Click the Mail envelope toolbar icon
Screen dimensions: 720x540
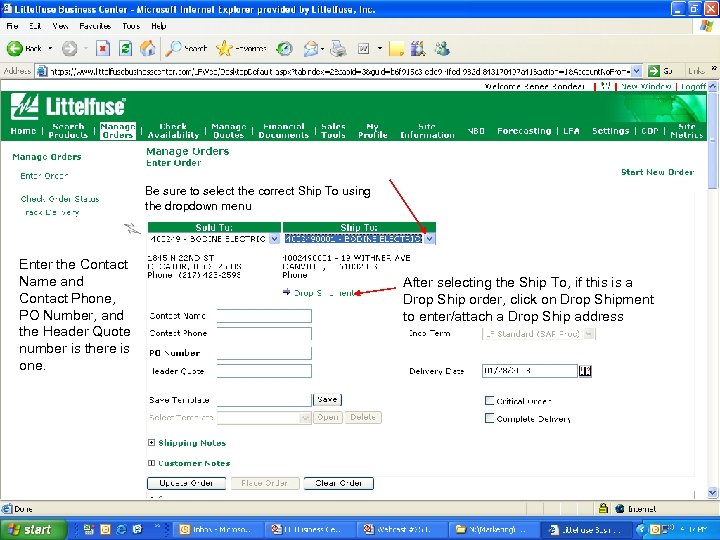[x=311, y=48]
